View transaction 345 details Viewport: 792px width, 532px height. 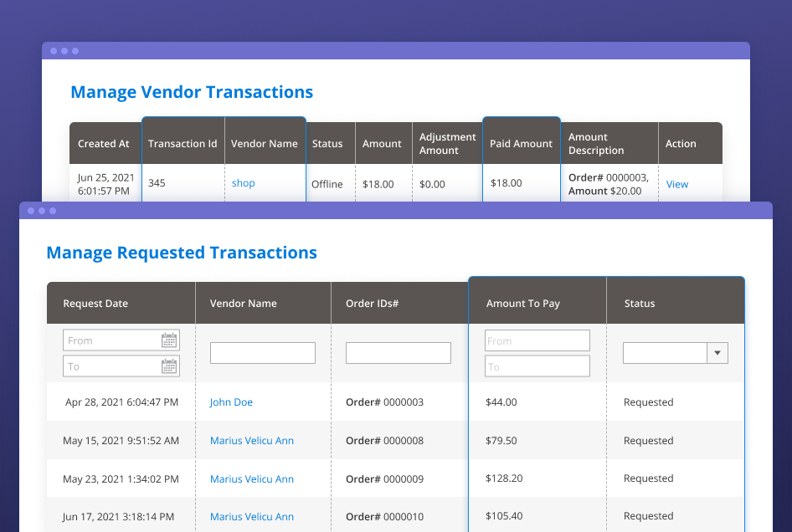(x=676, y=183)
